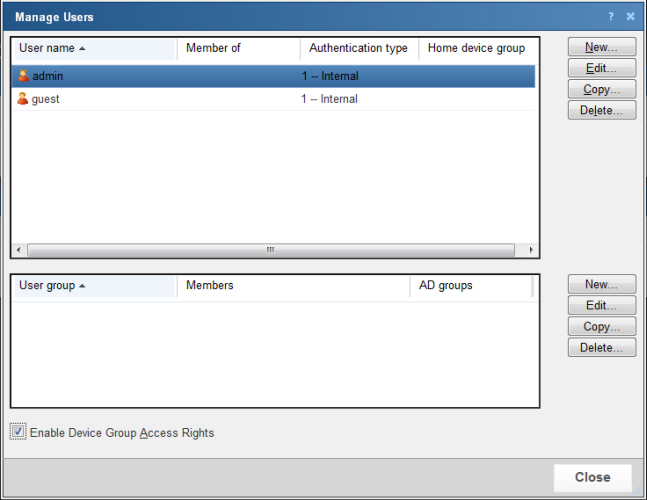Click the Authentication type column header
This screenshot has height=500, width=647.
pyautogui.click(x=358, y=48)
